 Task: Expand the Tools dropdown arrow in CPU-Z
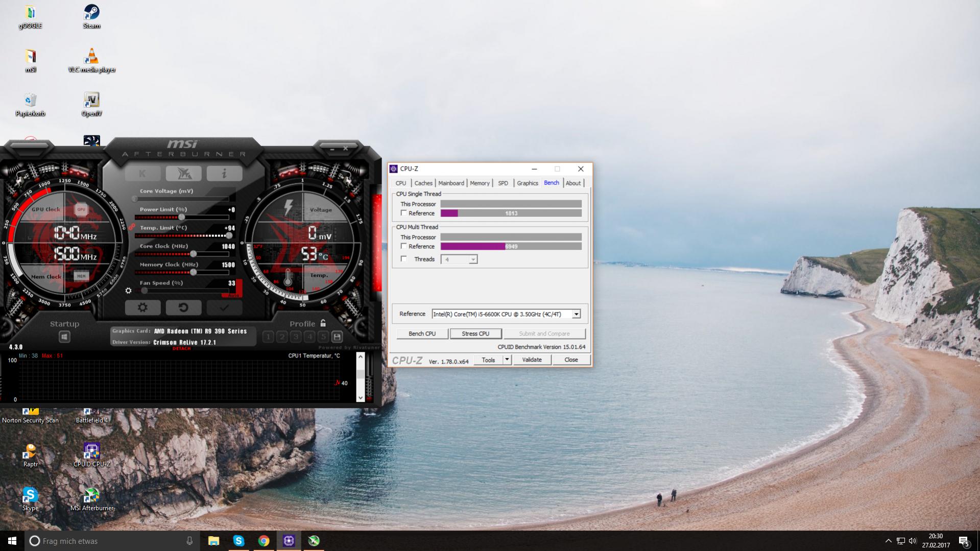pyautogui.click(x=507, y=360)
